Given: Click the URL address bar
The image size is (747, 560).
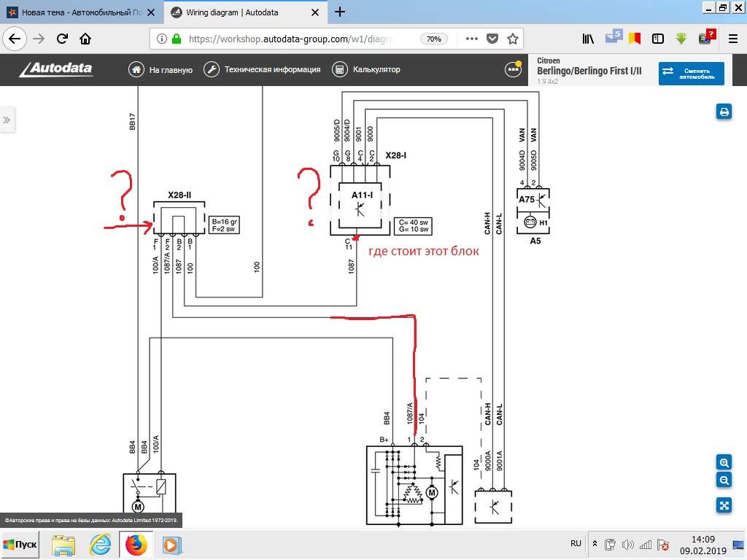Looking at the screenshot, I should pyautogui.click(x=292, y=39).
